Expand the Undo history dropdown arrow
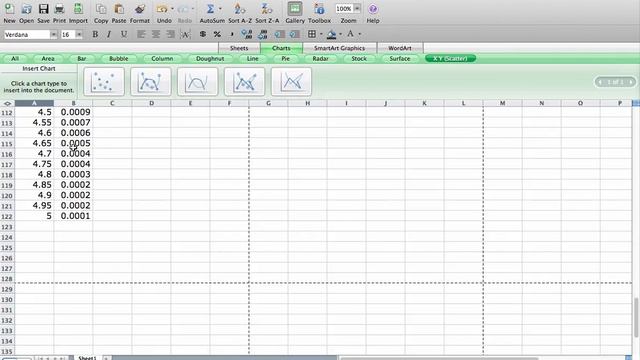The image size is (640, 360). click(172, 9)
